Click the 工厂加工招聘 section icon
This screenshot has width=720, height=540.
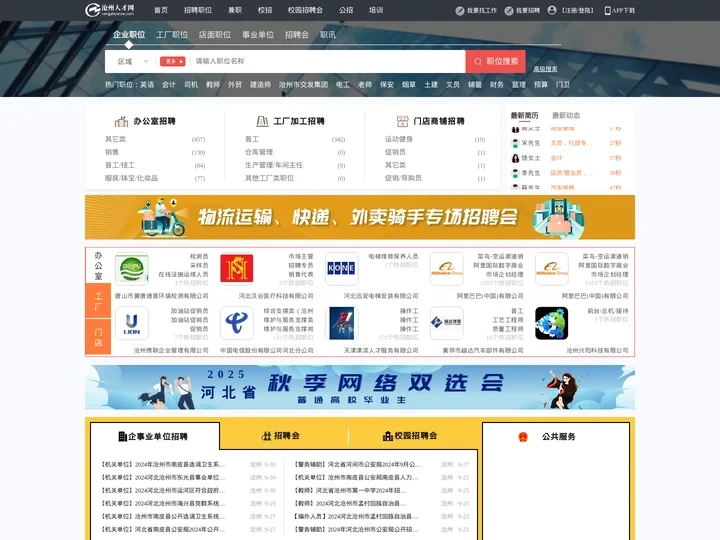pos(262,121)
